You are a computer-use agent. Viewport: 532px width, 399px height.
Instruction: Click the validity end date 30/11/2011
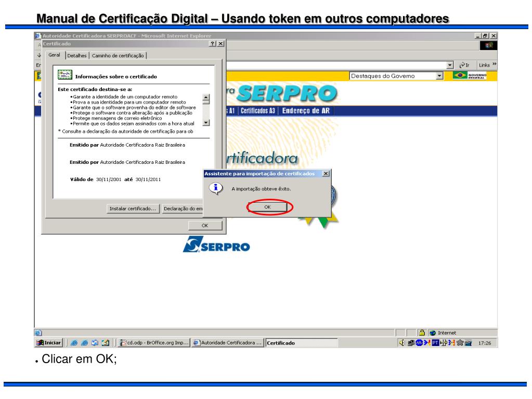tap(148, 179)
